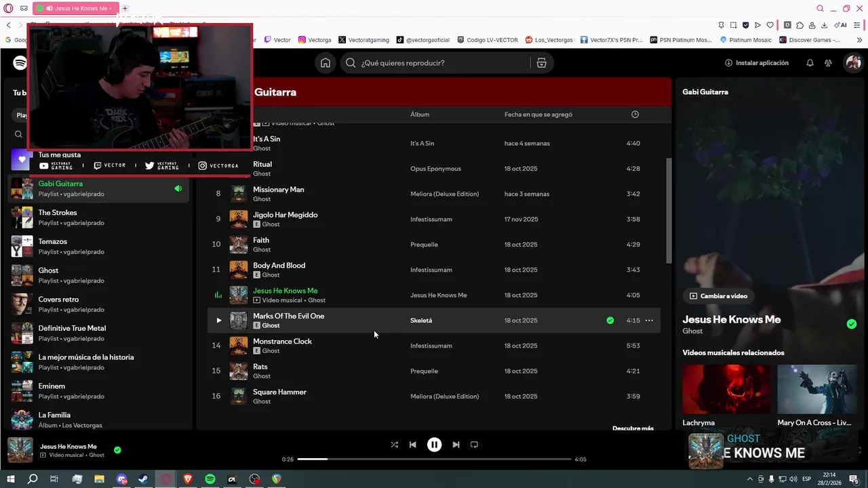Select the song Square Hammer
The height and width of the screenshot is (488, 868).
click(280, 392)
